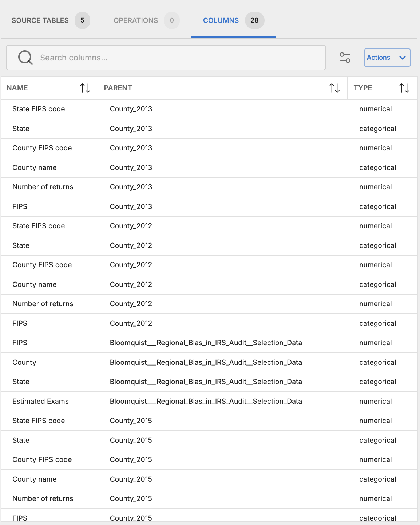Select County name row for County_2012

pyautogui.click(x=209, y=284)
